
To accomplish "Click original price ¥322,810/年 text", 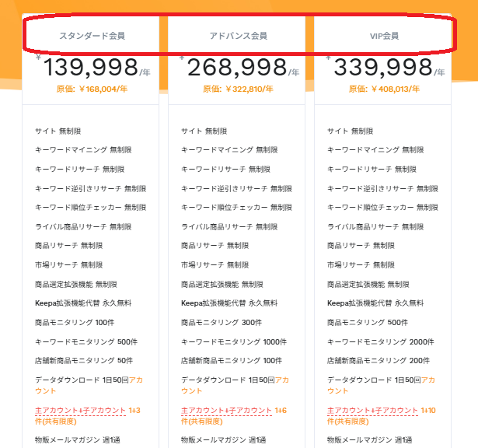I will pyautogui.click(x=238, y=89).
